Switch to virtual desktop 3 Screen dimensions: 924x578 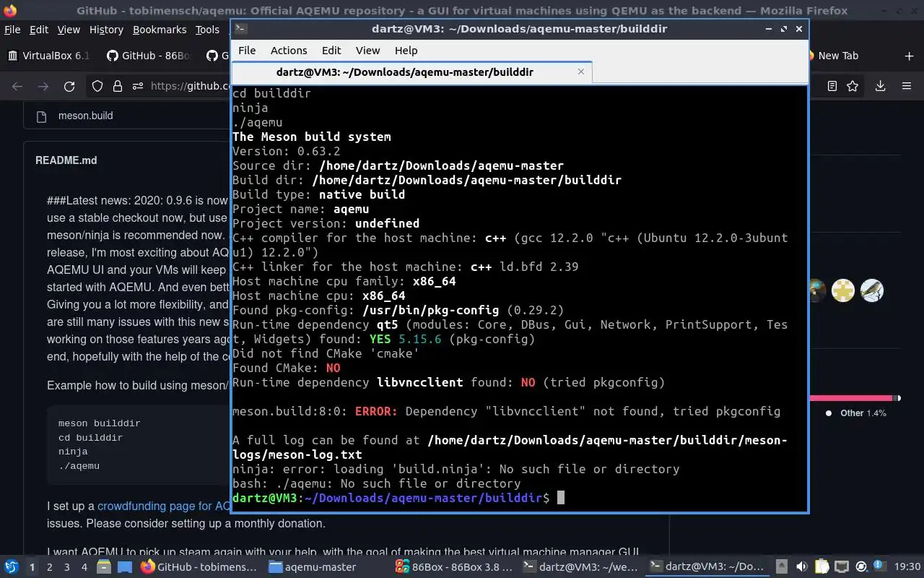[66, 567]
